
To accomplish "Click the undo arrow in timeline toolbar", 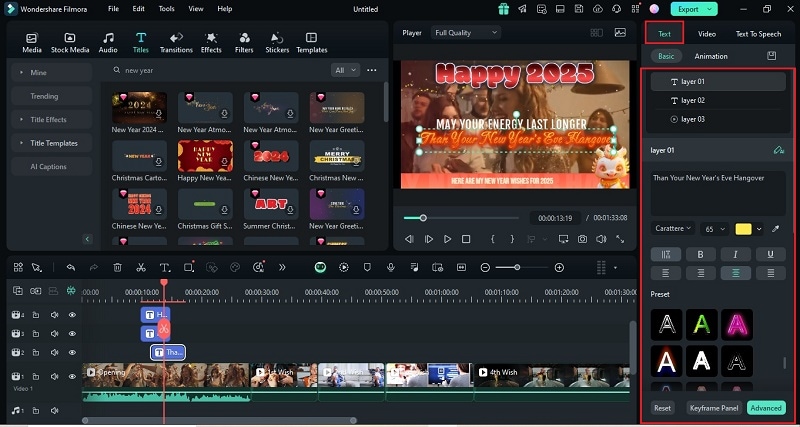I will click(x=71, y=267).
